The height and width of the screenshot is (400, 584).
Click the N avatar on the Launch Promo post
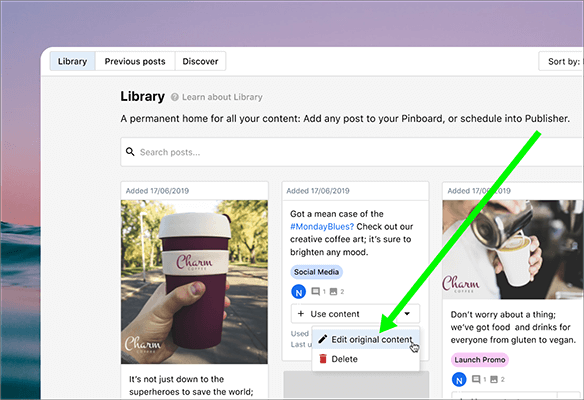tap(459, 380)
